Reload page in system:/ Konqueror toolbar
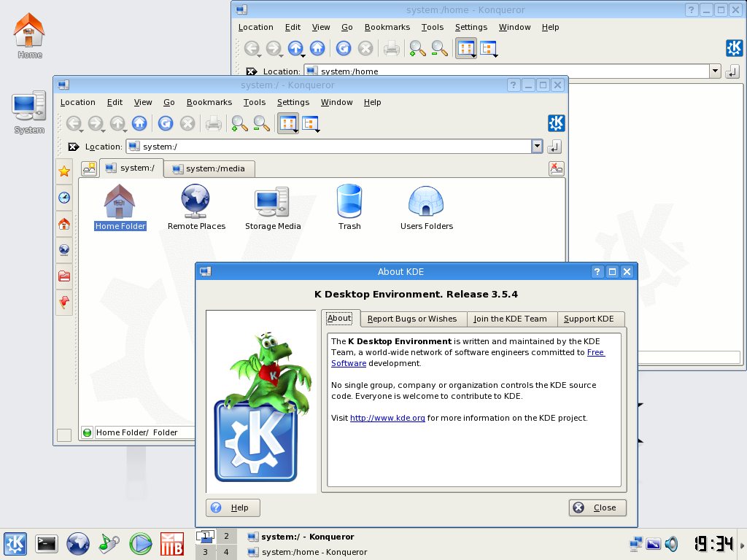 tap(166, 123)
